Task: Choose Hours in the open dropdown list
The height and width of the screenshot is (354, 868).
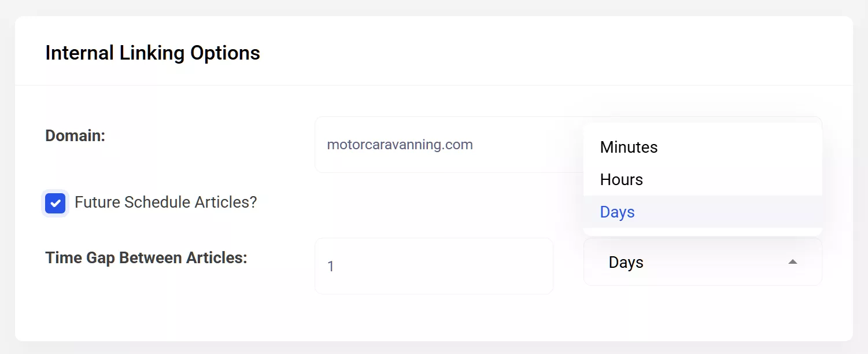Action: pos(621,180)
